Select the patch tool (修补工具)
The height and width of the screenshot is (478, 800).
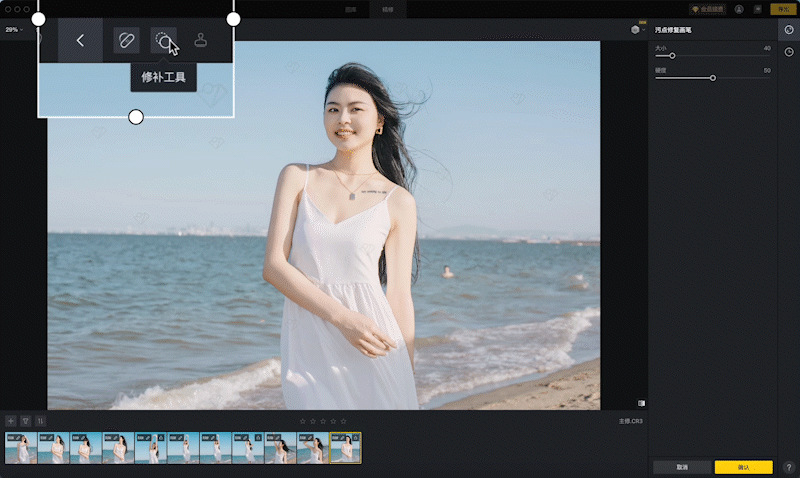pyautogui.click(x=163, y=41)
